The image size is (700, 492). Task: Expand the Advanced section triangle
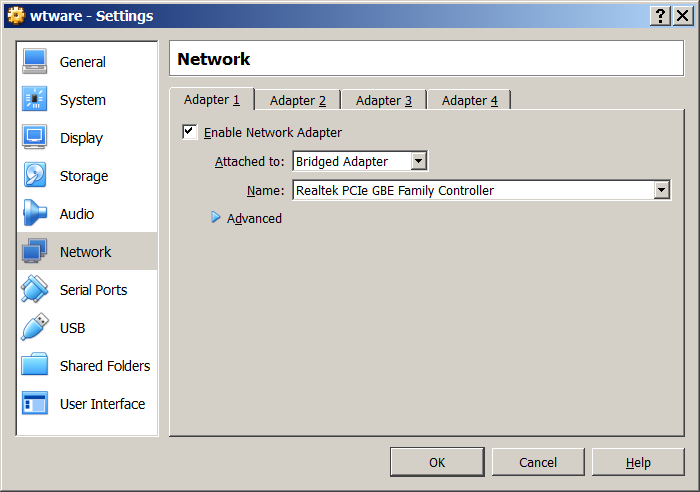216,218
